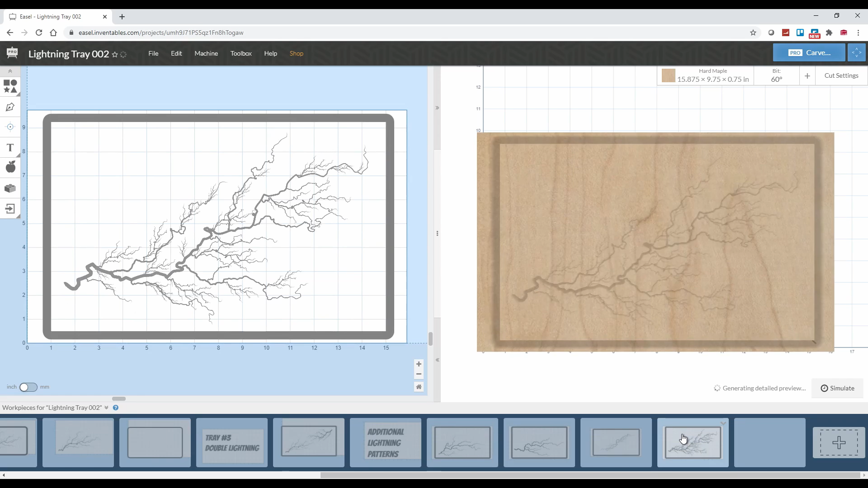Open the Apps box icon

10,188
